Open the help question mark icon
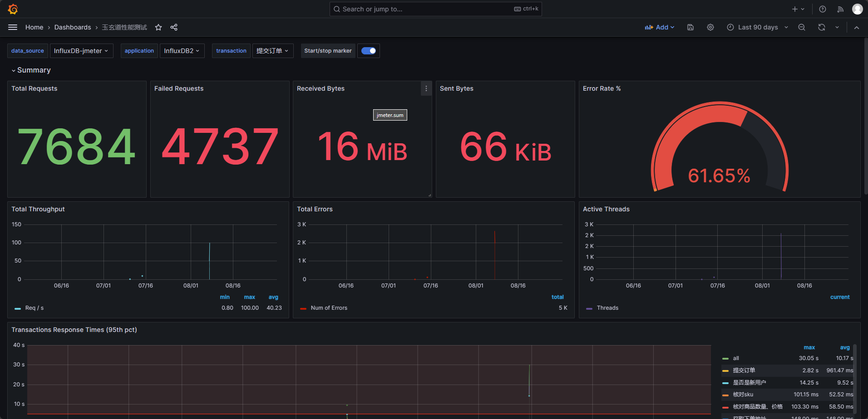The height and width of the screenshot is (419, 868). click(823, 9)
